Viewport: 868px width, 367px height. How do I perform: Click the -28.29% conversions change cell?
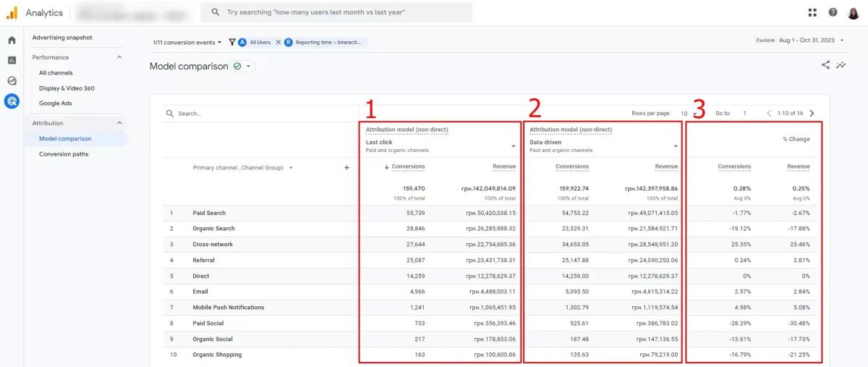coord(739,324)
